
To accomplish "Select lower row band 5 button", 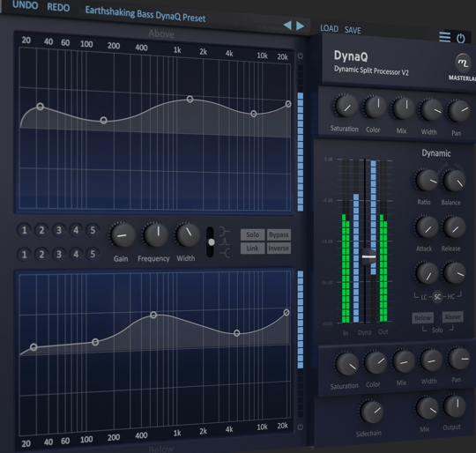I will 93,255.
